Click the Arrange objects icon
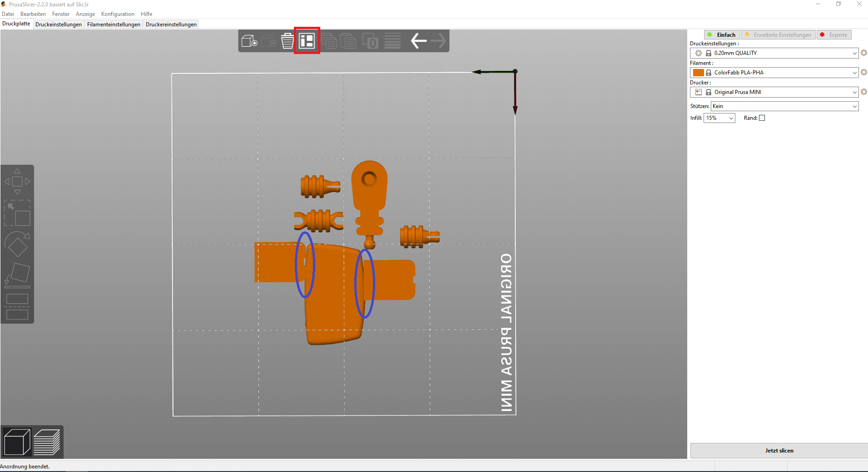Viewport: 868px width, 472px height. point(307,41)
